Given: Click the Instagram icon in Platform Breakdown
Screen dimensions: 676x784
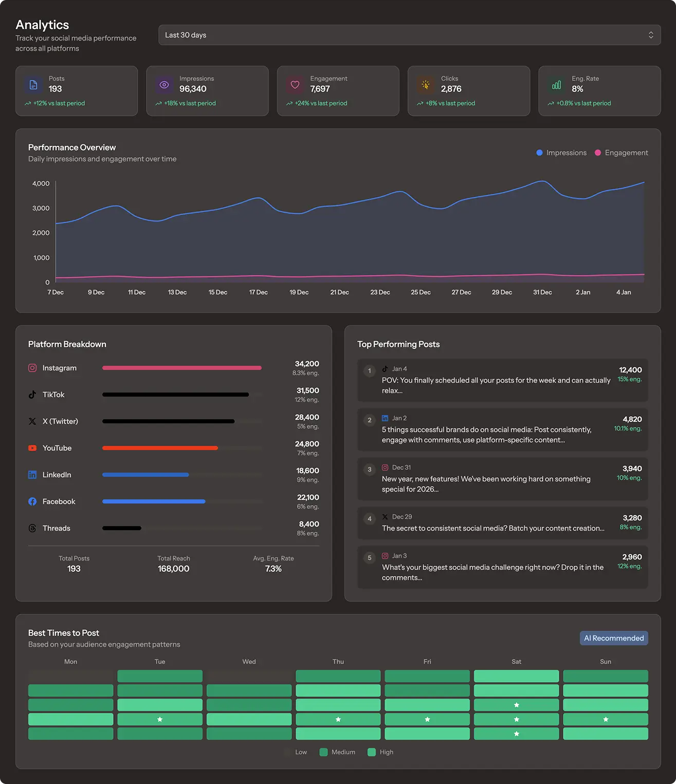Looking at the screenshot, I should 32,368.
